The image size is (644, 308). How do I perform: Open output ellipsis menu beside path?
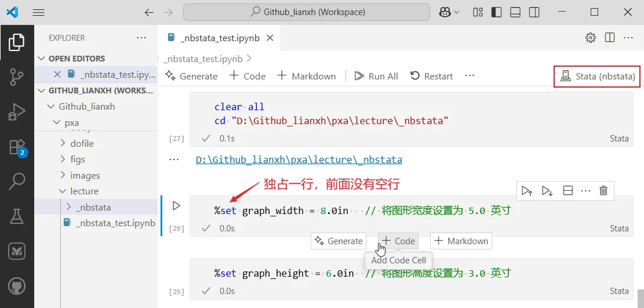(x=174, y=160)
